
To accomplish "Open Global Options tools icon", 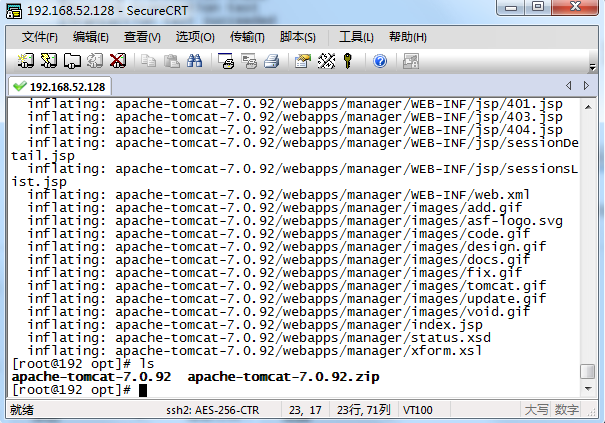I will tap(326, 61).
